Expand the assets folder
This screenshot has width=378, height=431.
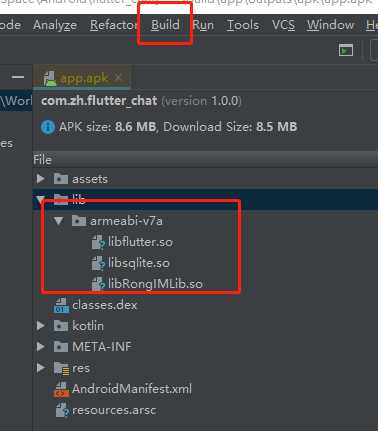[x=41, y=179]
